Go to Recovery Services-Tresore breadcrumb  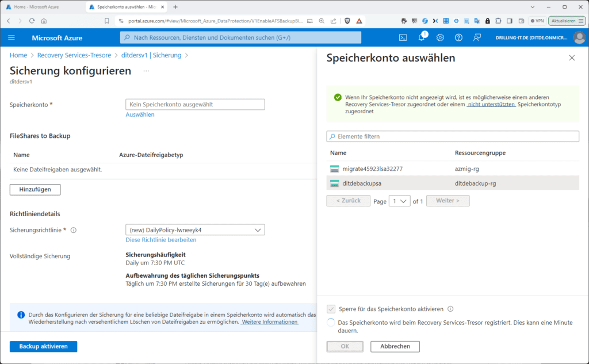pos(74,55)
